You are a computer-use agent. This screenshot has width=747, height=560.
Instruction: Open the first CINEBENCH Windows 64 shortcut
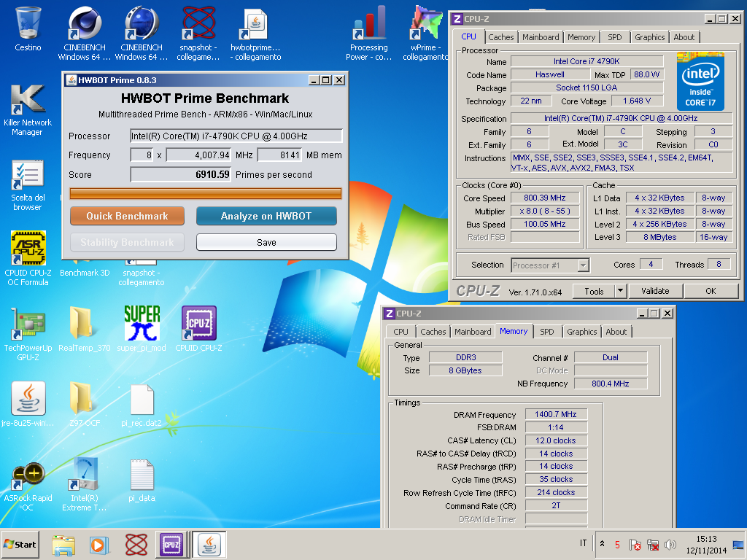(85, 34)
